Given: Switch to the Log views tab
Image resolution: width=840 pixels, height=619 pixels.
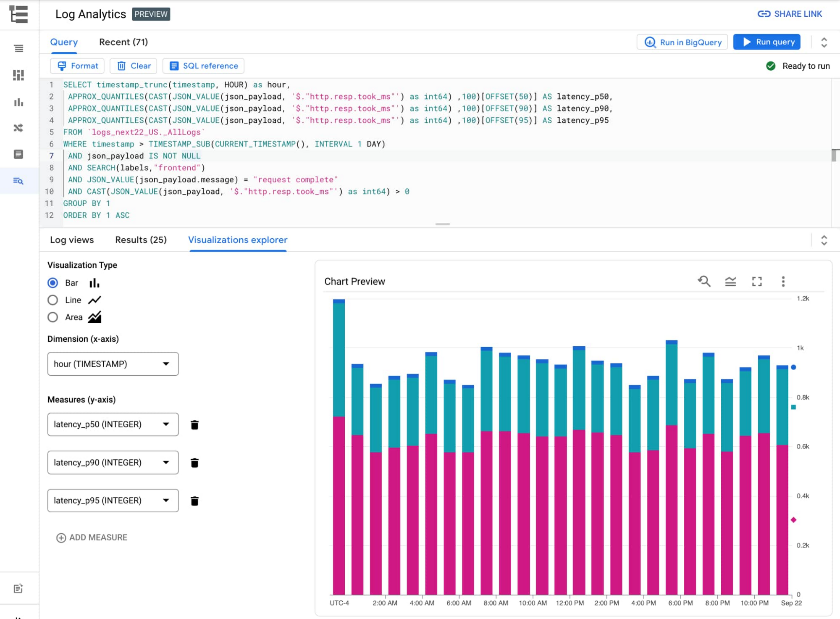Looking at the screenshot, I should 72,240.
